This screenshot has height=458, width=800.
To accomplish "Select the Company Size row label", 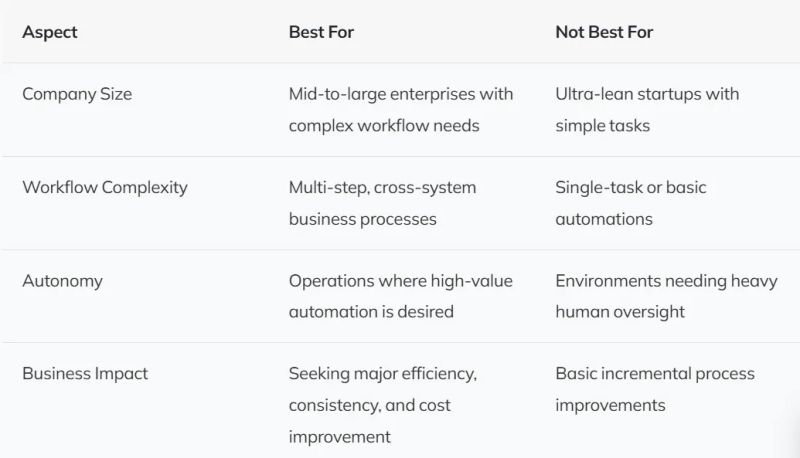I will point(77,94).
